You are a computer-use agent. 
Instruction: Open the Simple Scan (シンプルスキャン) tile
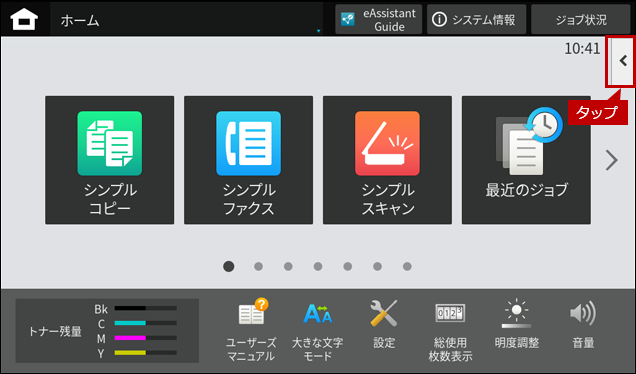pos(387,160)
